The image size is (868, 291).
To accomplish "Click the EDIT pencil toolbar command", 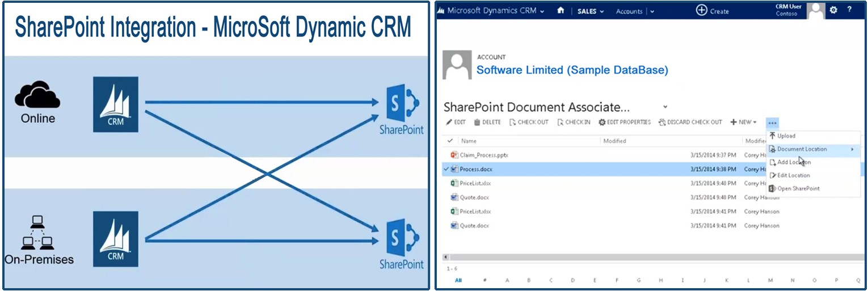I will [x=456, y=122].
